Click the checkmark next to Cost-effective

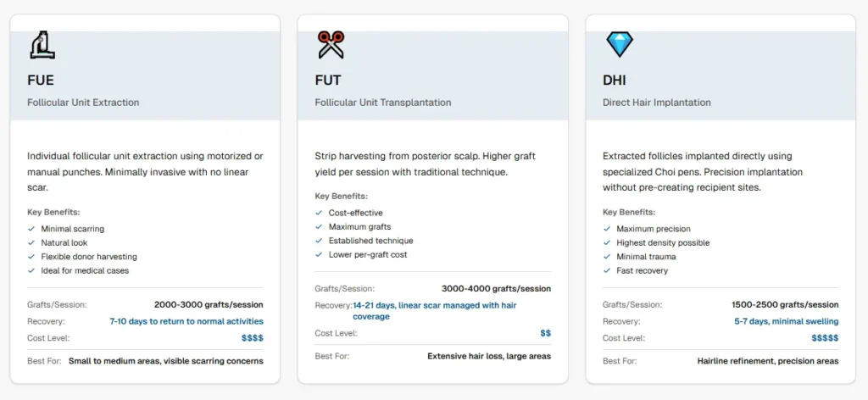(x=319, y=213)
